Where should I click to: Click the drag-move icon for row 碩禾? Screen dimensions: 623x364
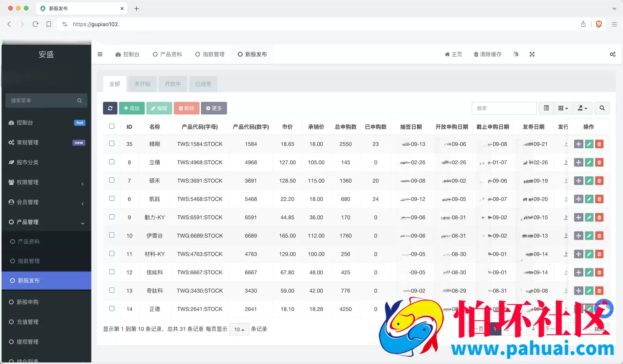coord(579,181)
